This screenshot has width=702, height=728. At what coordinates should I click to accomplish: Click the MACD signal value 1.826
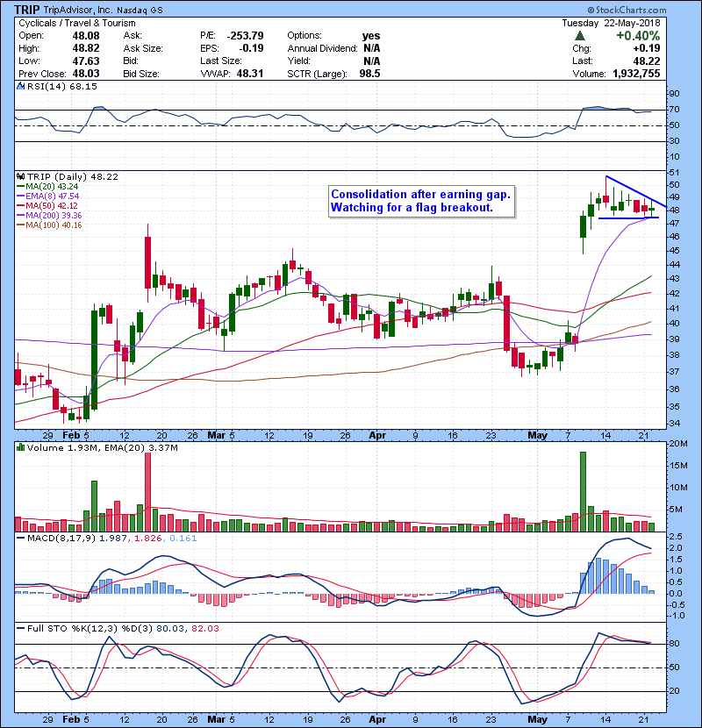pos(148,539)
